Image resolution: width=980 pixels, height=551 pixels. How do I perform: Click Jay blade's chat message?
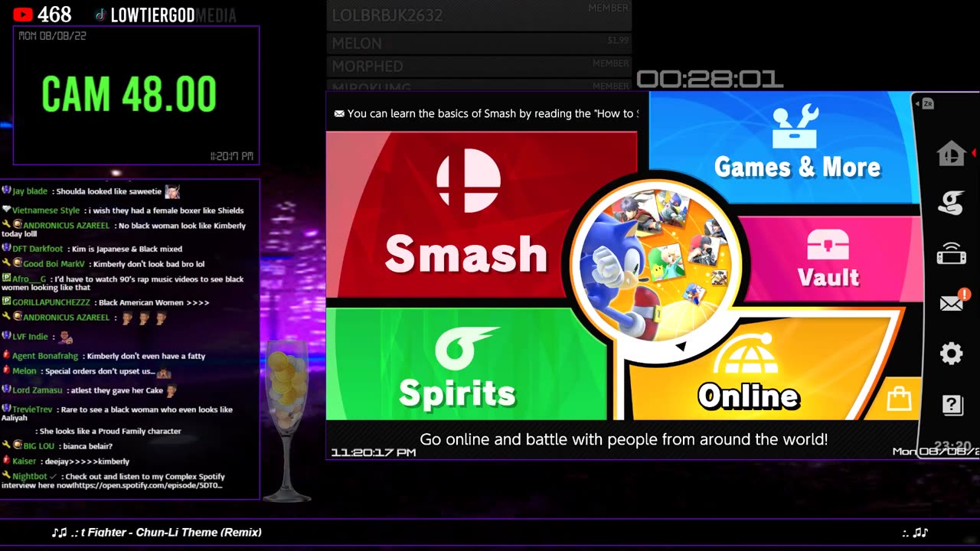pos(92,191)
